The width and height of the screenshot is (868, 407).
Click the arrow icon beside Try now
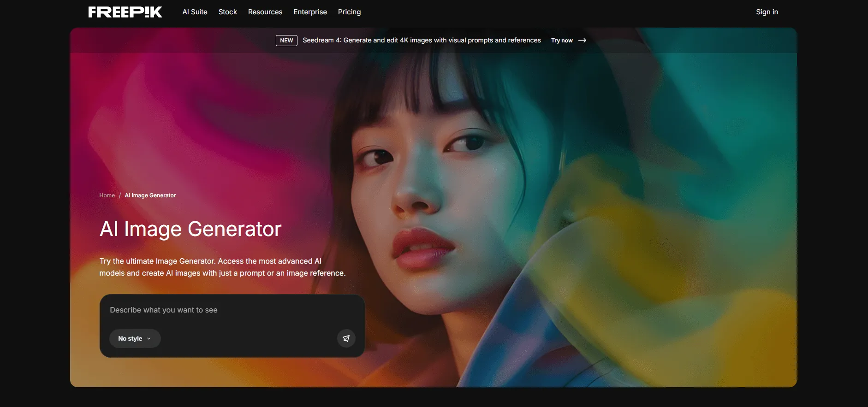pyautogui.click(x=583, y=41)
